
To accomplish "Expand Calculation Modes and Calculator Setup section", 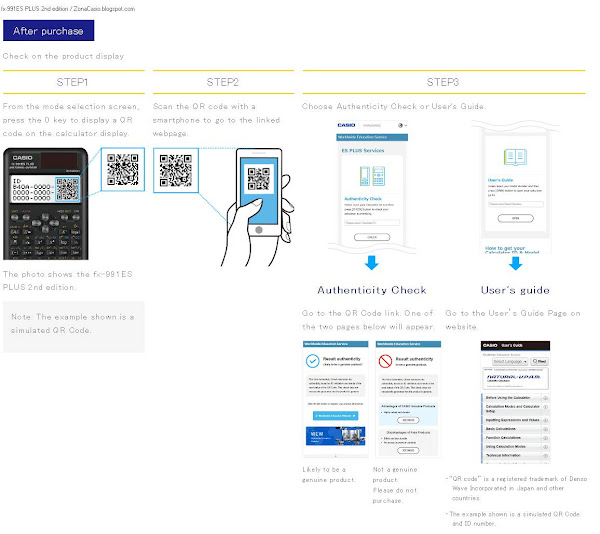I will [515, 409].
